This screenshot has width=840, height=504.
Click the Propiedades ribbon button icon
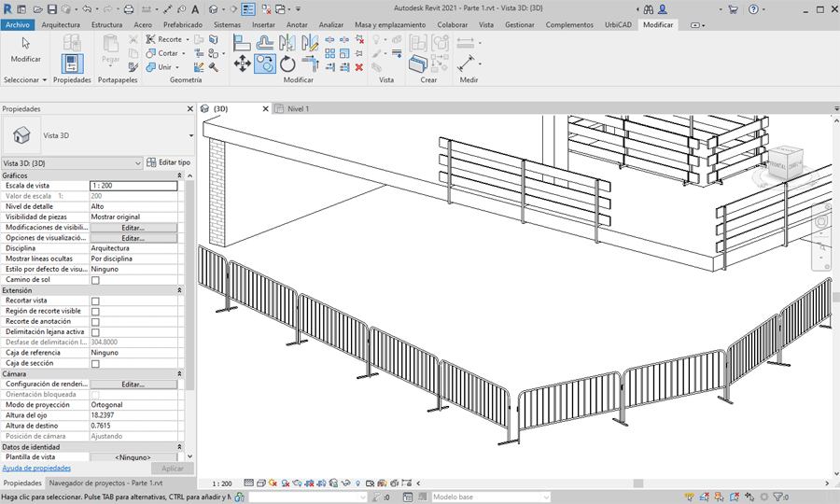pos(72,63)
